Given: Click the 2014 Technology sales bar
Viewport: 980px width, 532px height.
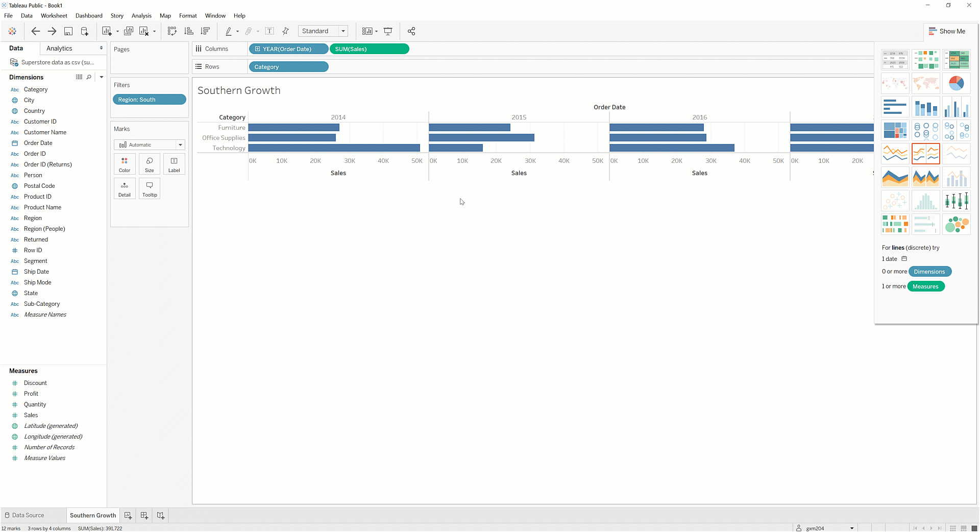Looking at the screenshot, I should (x=334, y=148).
